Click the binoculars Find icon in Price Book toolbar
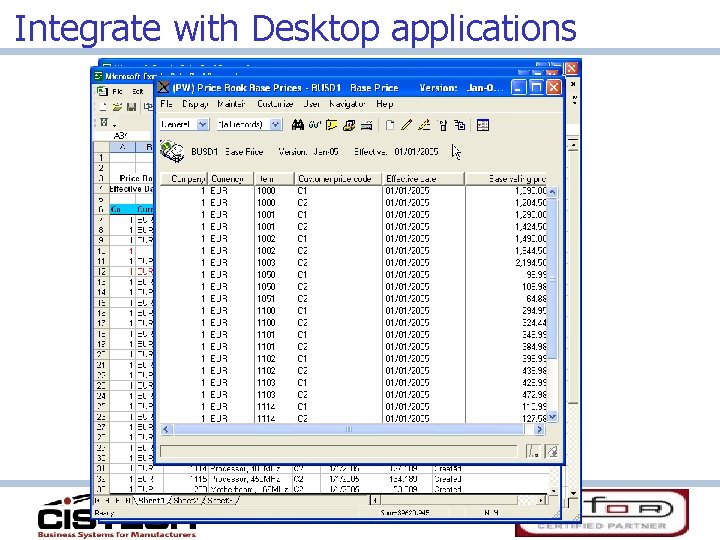This screenshot has height=540, width=720. [x=298, y=125]
